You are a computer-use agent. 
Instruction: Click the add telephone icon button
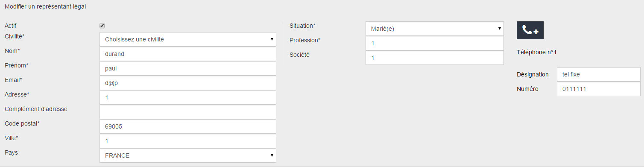(x=530, y=30)
